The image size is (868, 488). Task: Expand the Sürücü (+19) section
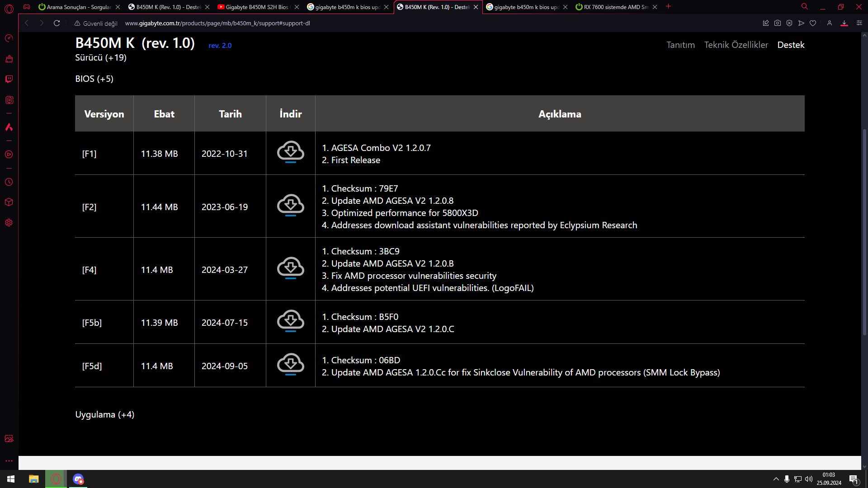click(101, 57)
